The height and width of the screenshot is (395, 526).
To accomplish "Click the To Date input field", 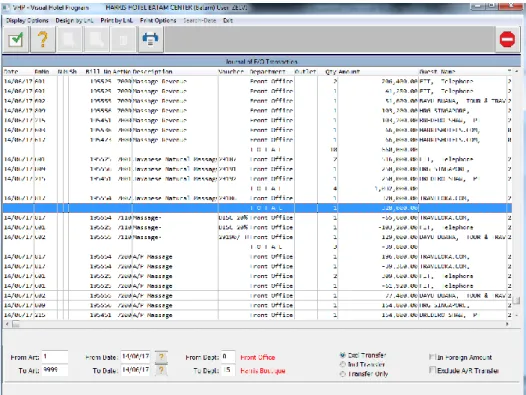I will [136, 370].
